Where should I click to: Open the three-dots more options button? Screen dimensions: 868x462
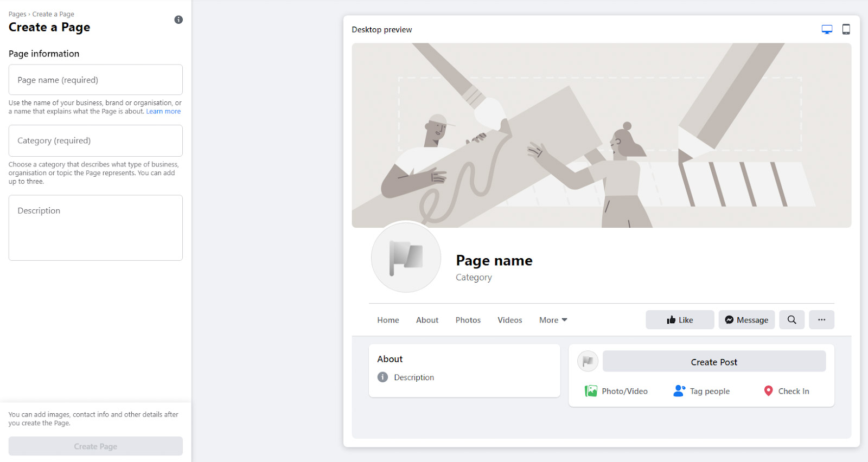(822, 320)
